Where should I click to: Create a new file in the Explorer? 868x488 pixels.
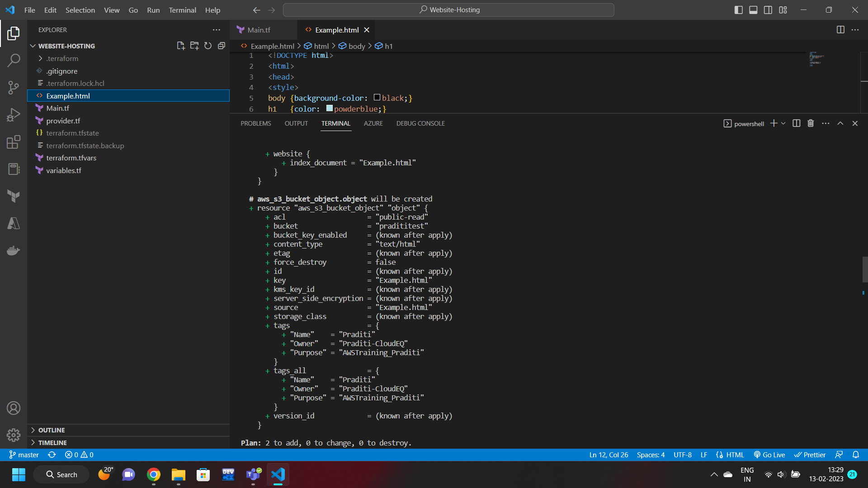pos(180,46)
